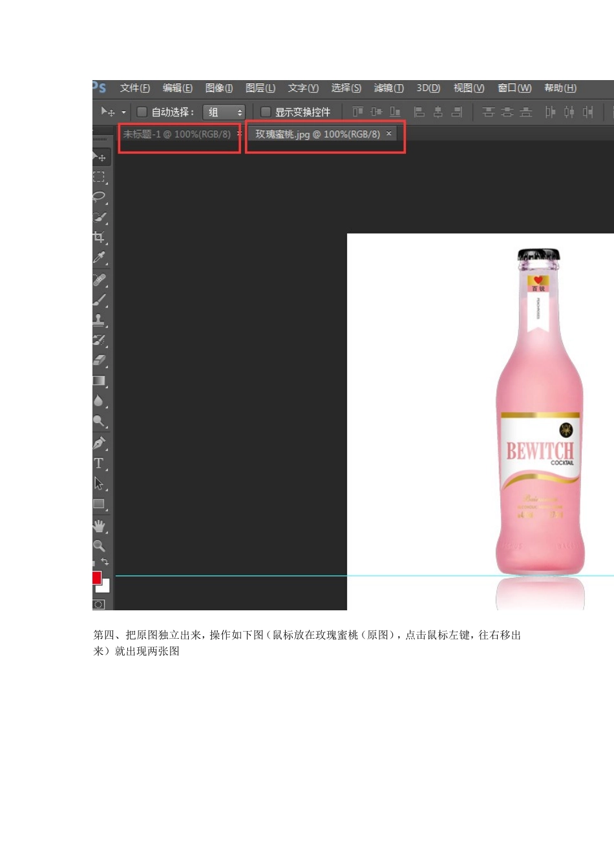Enable the 自动选择 checkbox
The height and width of the screenshot is (868, 614).
tap(142, 112)
